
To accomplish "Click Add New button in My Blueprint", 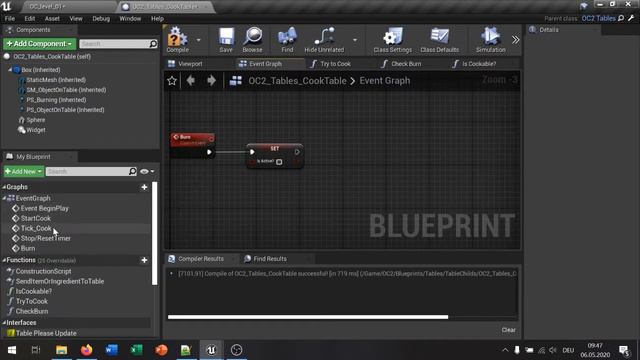I will (x=24, y=171).
